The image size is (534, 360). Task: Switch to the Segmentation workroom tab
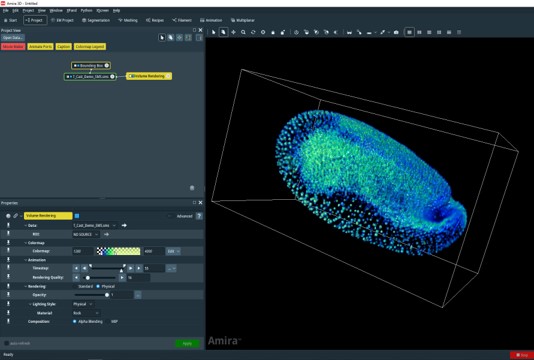point(96,20)
